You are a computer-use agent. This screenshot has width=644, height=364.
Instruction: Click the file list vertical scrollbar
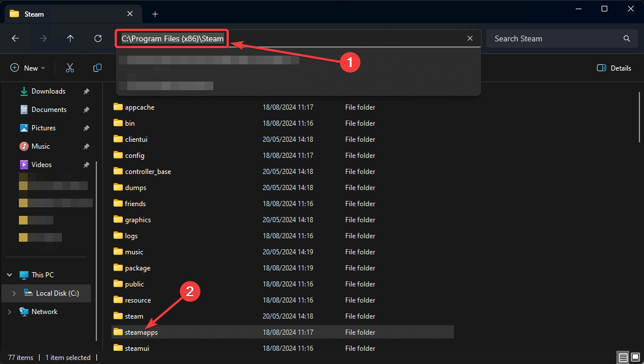click(639, 117)
